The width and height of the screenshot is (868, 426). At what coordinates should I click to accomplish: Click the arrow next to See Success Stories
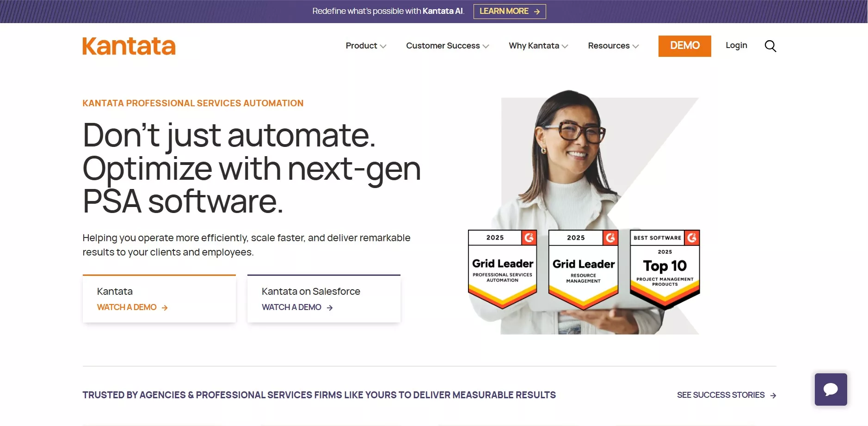click(773, 396)
